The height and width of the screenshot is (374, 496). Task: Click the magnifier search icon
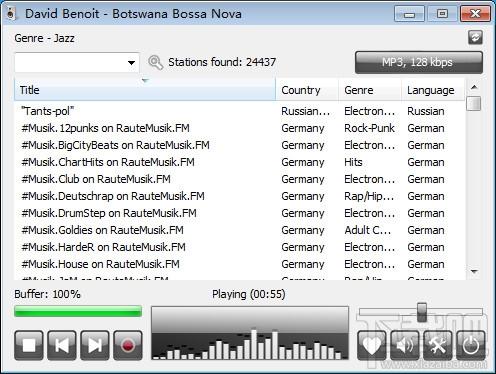click(155, 62)
